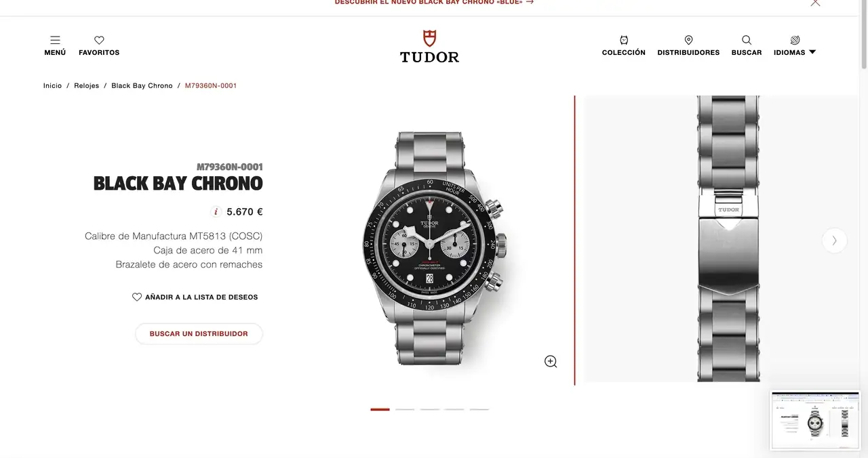Open the Colección watch icon

(x=624, y=41)
